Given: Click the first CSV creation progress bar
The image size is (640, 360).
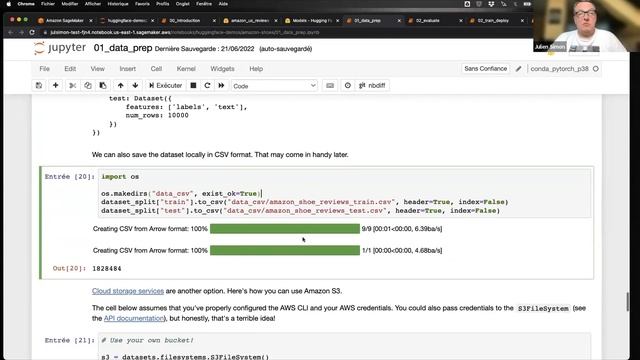Looking at the screenshot, I should pos(285,229).
